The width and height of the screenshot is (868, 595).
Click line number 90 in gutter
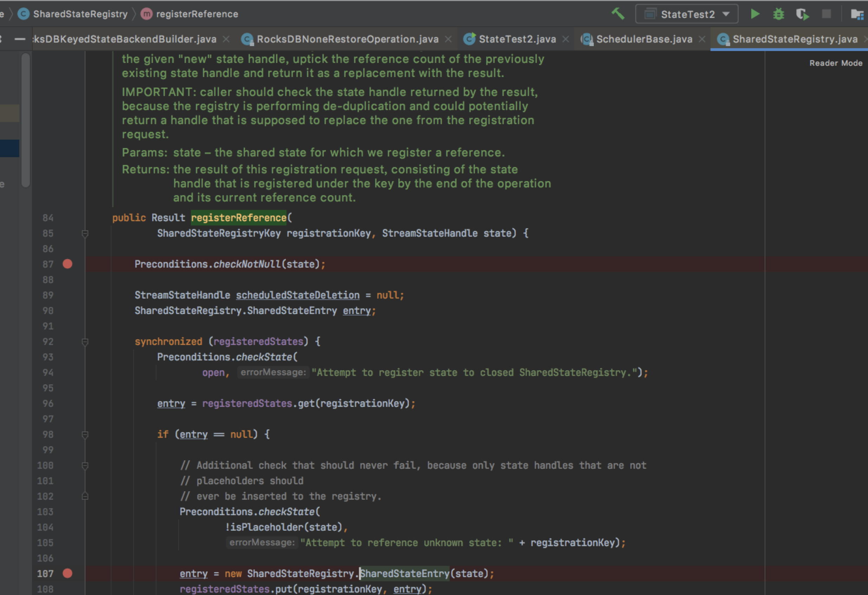click(48, 311)
